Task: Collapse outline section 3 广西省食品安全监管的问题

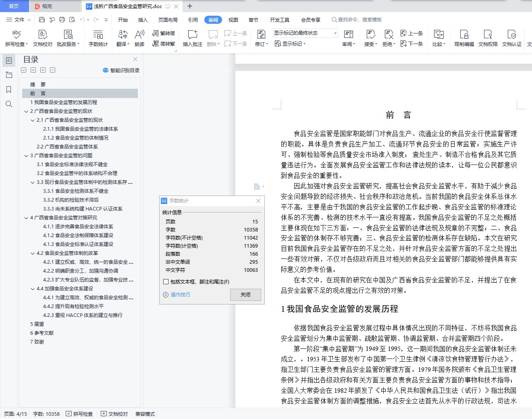Action: coord(26,156)
